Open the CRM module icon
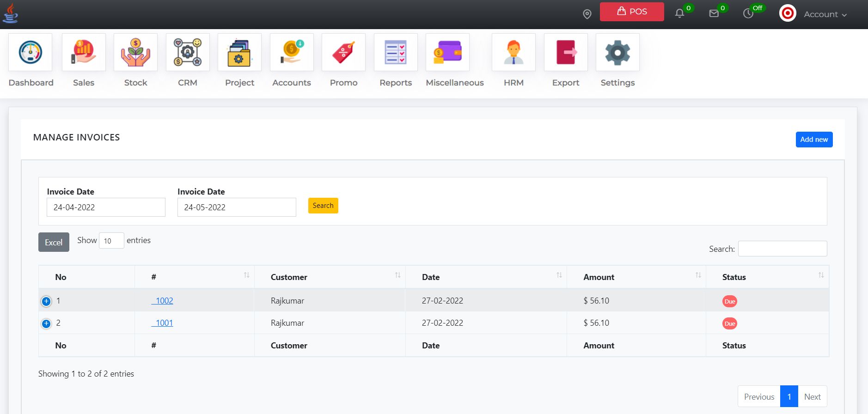868x414 pixels. [188, 52]
